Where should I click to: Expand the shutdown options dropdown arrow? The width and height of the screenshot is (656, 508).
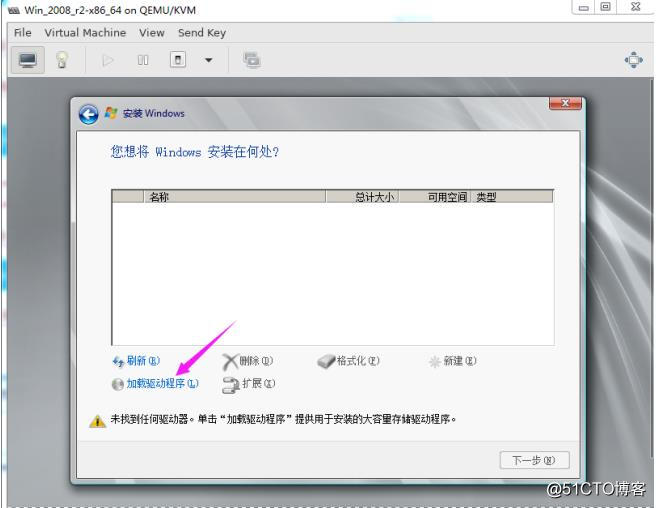click(208, 60)
